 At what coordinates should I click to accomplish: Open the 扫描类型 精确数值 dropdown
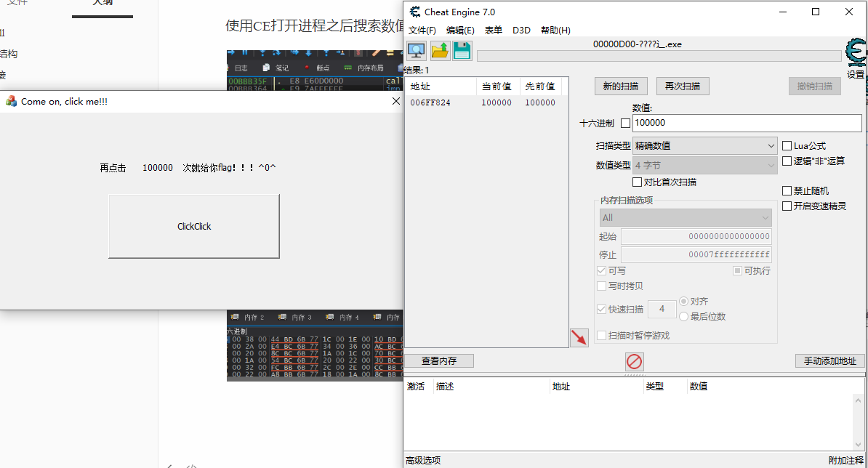coord(704,146)
